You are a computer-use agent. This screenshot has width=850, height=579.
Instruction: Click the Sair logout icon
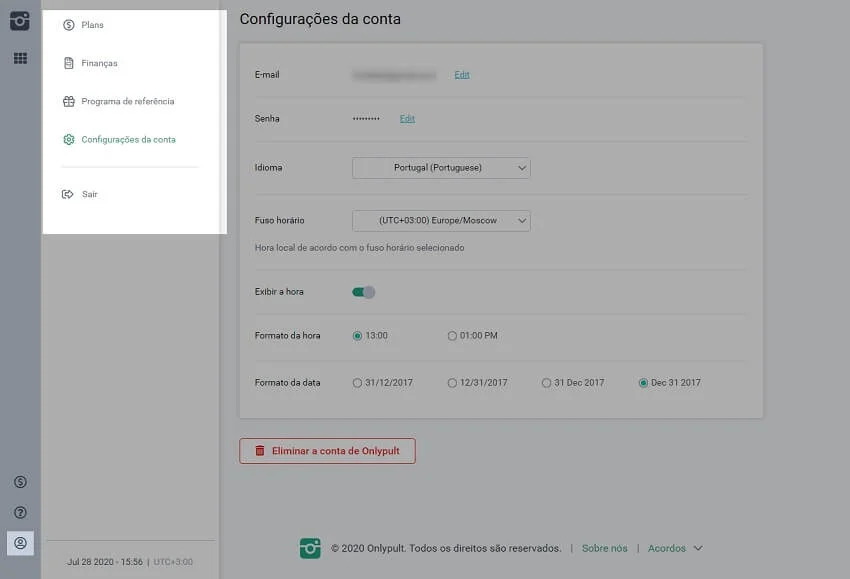pos(68,194)
